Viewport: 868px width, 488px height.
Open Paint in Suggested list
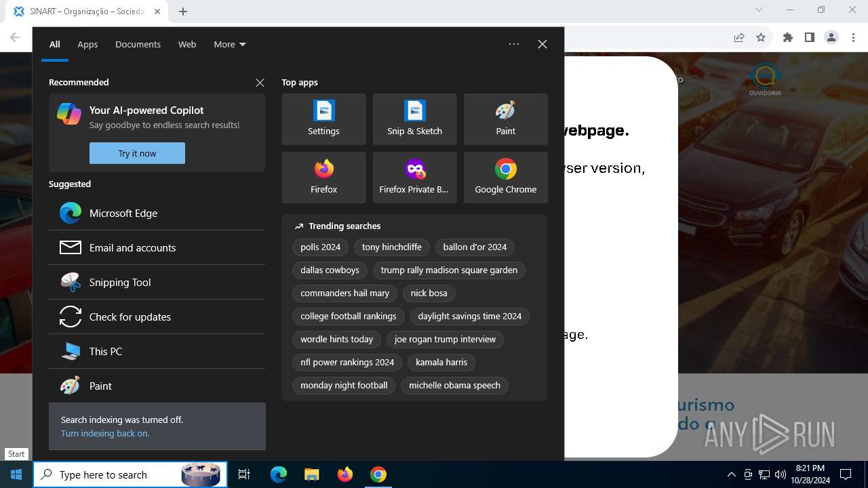[x=157, y=386]
